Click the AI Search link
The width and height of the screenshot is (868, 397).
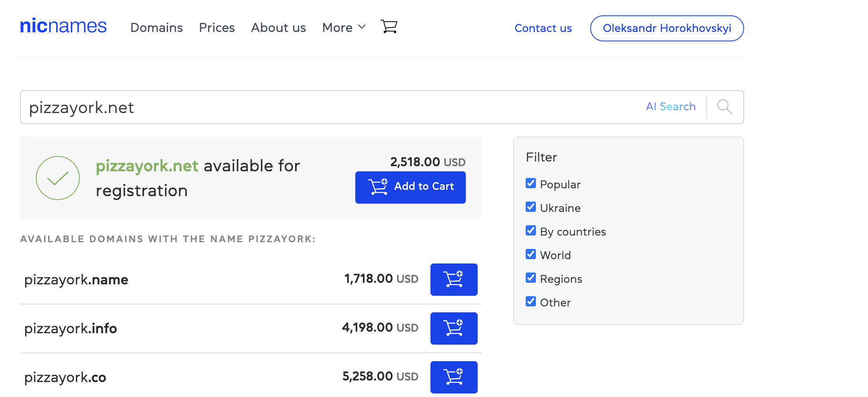pos(670,106)
